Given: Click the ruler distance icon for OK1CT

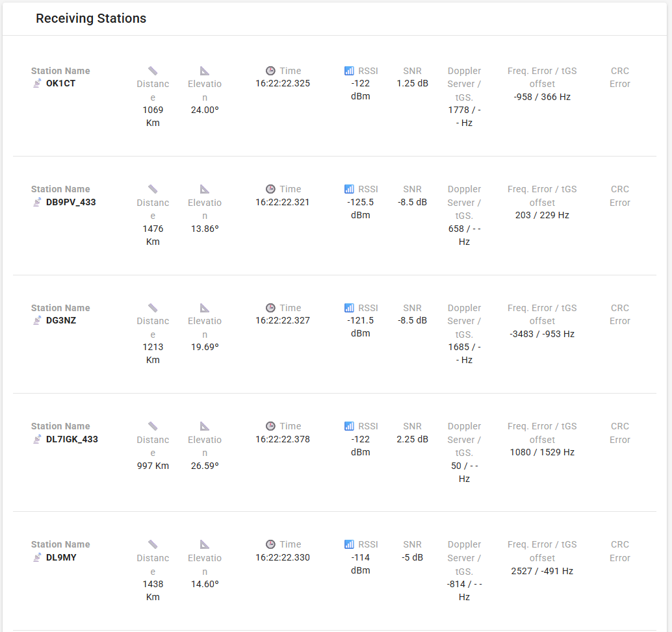Looking at the screenshot, I should tap(153, 71).
